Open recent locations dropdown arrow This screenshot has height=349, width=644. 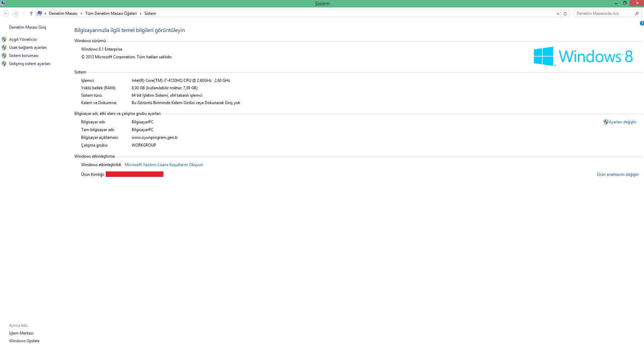24,13
